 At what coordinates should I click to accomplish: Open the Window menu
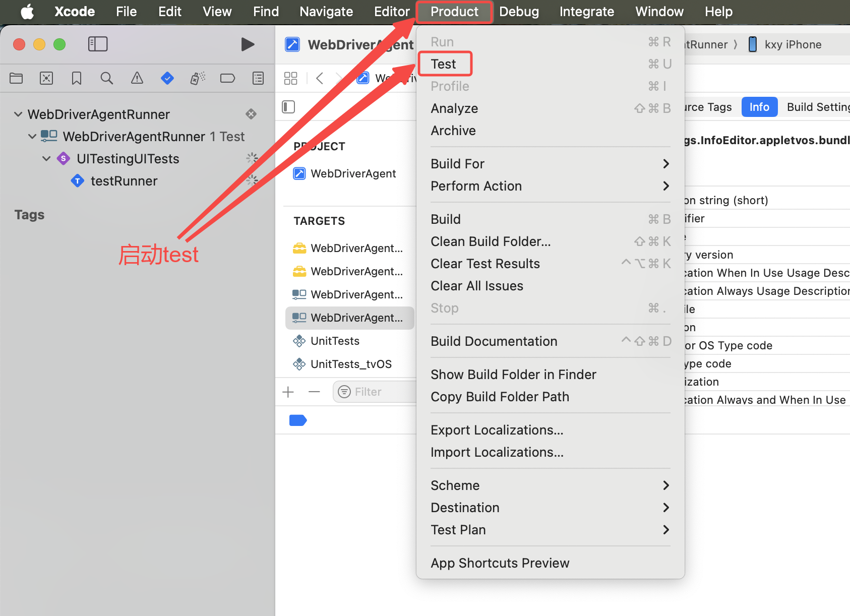click(x=659, y=11)
